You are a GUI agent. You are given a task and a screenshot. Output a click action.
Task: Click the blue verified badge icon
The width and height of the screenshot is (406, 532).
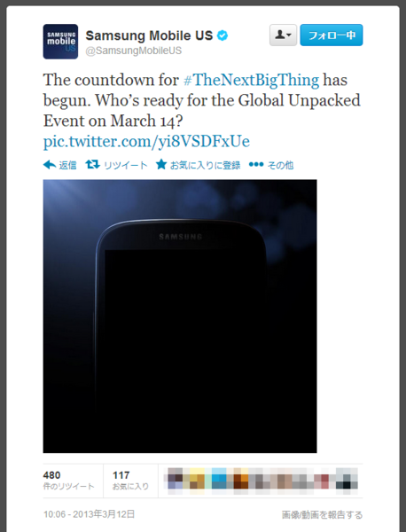[223, 35]
